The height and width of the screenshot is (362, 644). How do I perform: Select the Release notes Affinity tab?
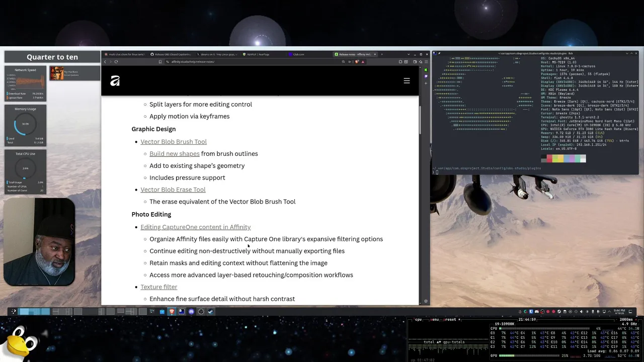pos(354,54)
